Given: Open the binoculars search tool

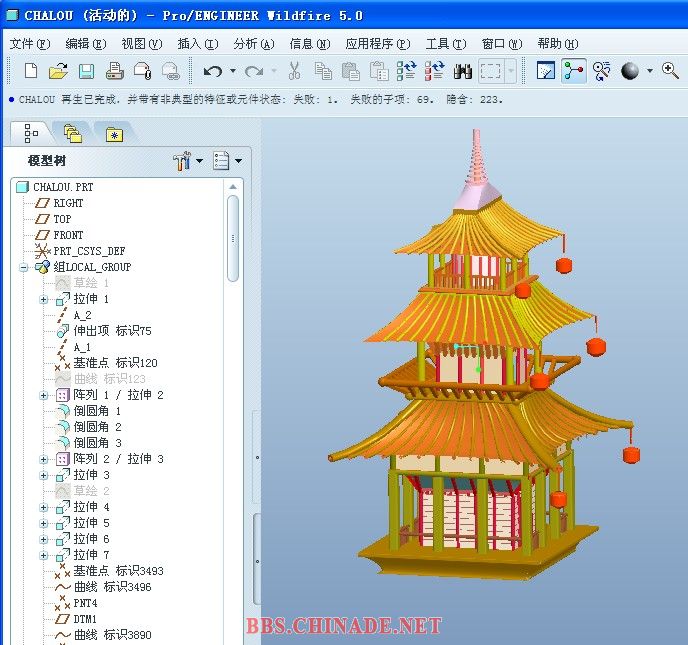Looking at the screenshot, I should (462, 71).
